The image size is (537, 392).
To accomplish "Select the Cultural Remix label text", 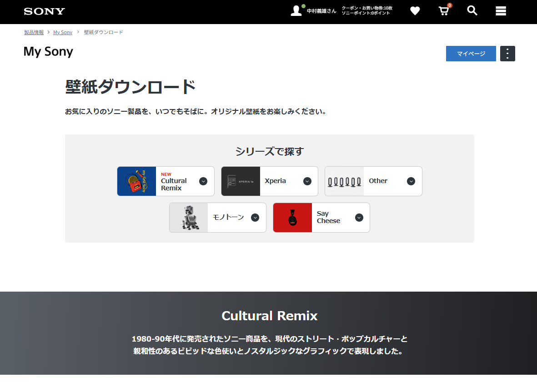I will [x=174, y=184].
